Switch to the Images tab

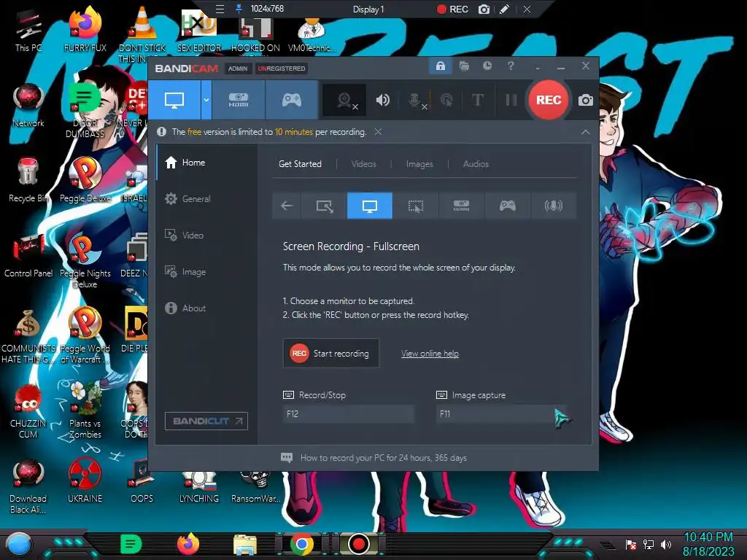[419, 164]
